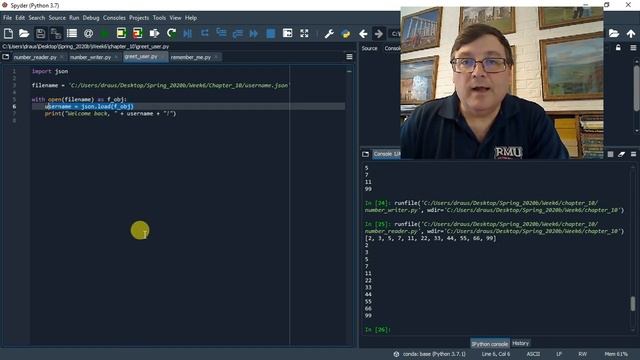Click the conda: base Python 3.7.1 status
Viewport: 640px width, 360px height.
[x=429, y=354]
